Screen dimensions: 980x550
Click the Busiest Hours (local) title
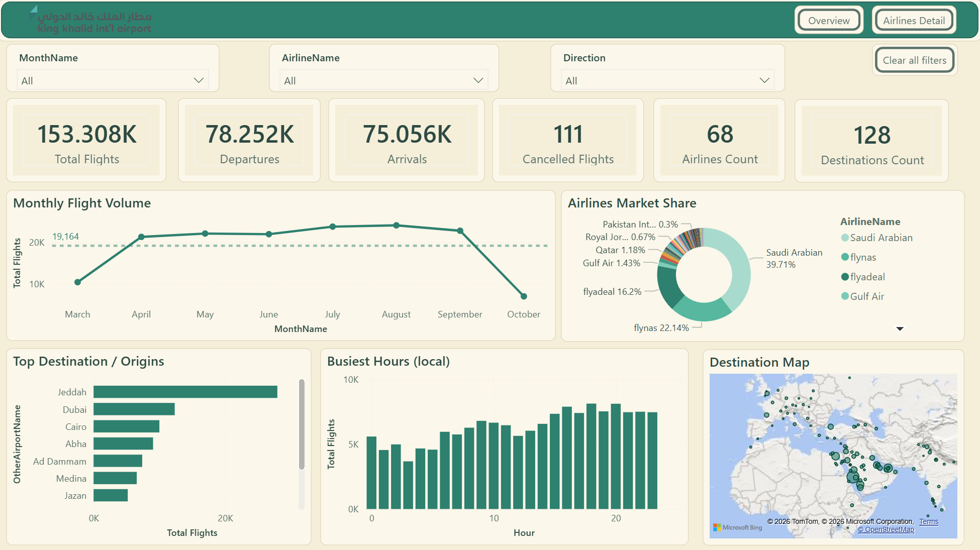point(388,361)
